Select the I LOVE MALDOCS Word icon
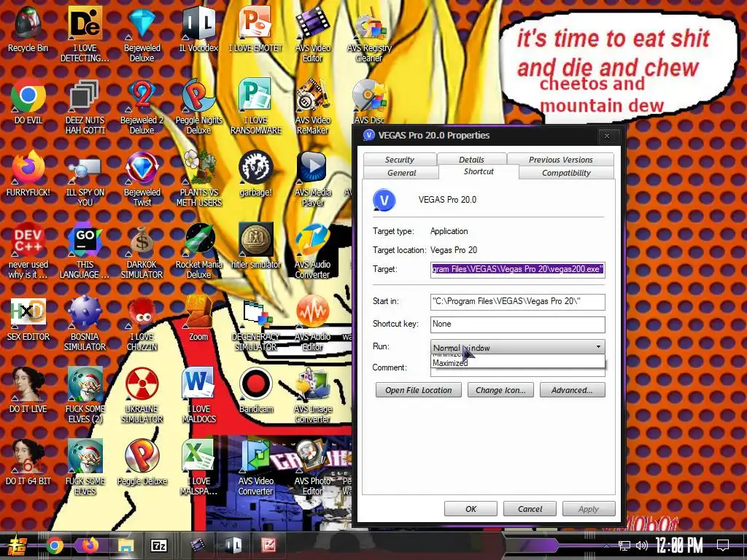747x560 pixels. click(198, 395)
